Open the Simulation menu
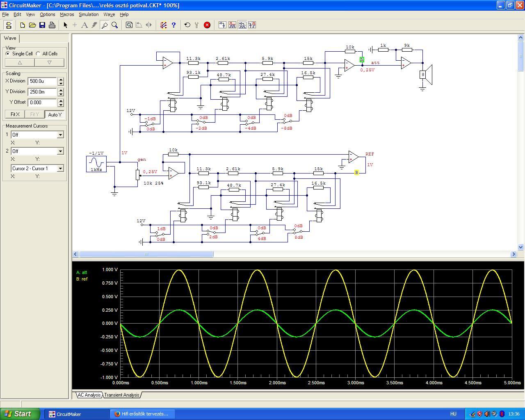Image resolution: width=525 pixels, height=420 pixels. [89, 14]
